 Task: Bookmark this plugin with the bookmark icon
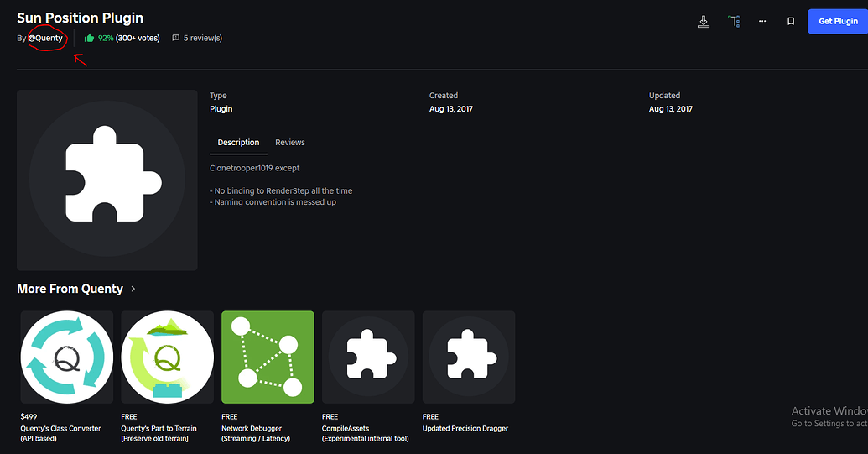[x=791, y=22]
